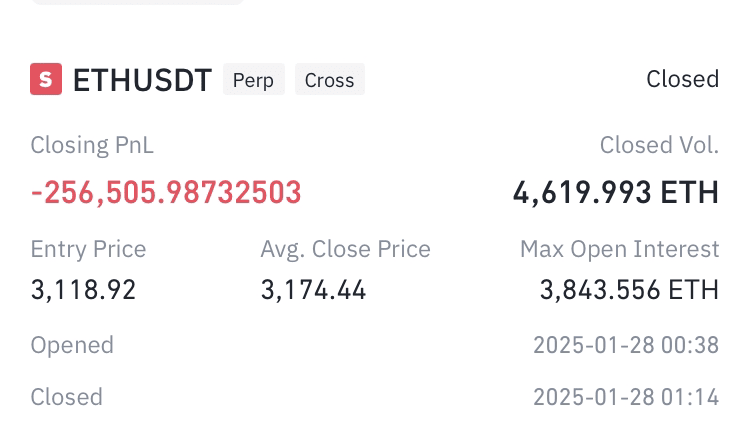Viewport: 750px width, 429px height.
Task: Click the Max Open Interest label
Action: [619, 249]
